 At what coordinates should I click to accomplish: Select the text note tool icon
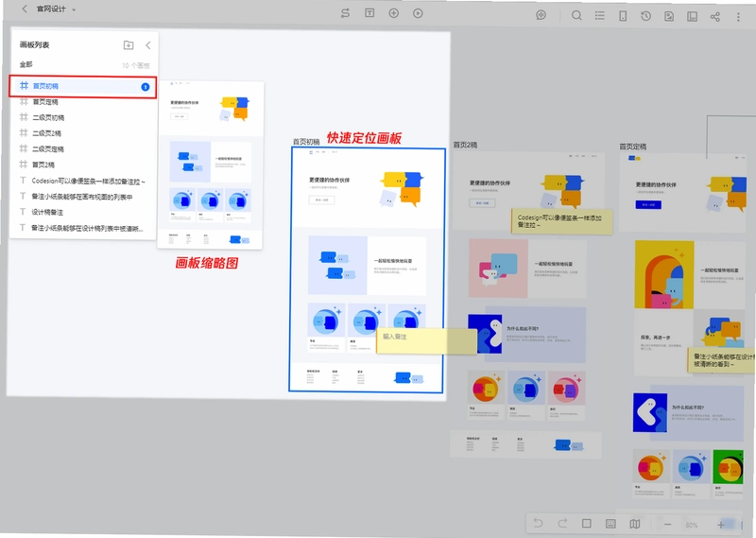(x=369, y=13)
